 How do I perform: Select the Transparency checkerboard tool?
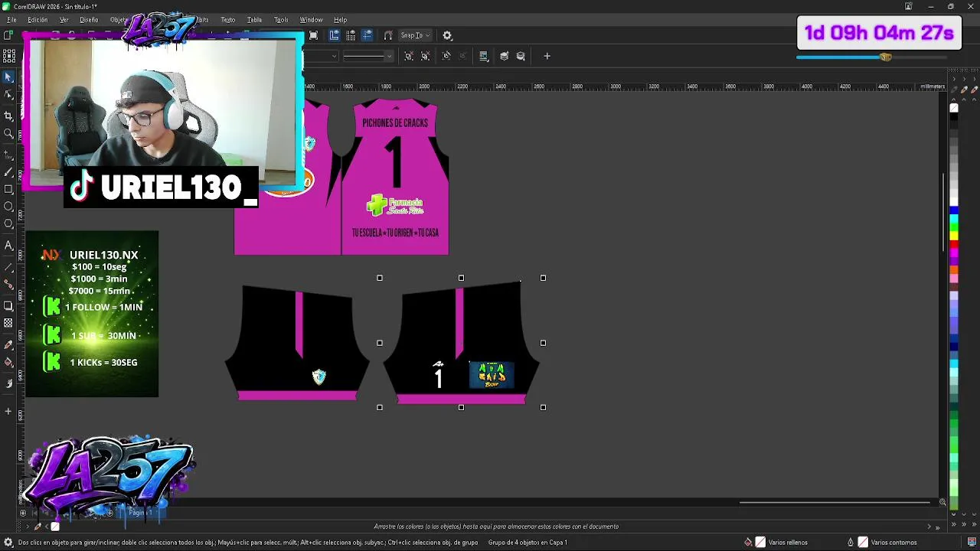point(8,324)
